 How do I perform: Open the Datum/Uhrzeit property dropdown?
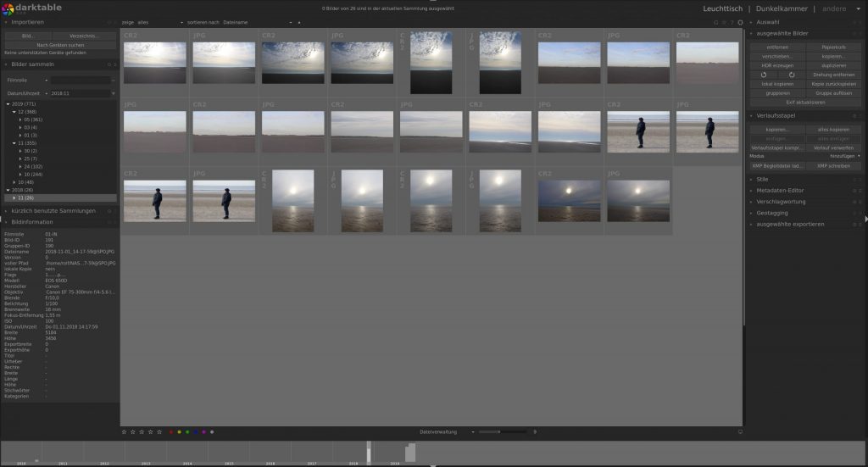[27, 93]
